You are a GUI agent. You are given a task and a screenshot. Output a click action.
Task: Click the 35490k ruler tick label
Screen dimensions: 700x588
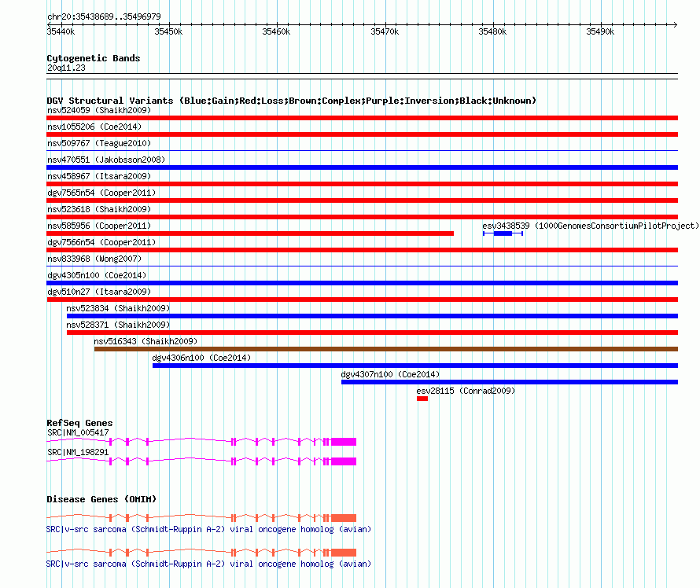point(600,31)
